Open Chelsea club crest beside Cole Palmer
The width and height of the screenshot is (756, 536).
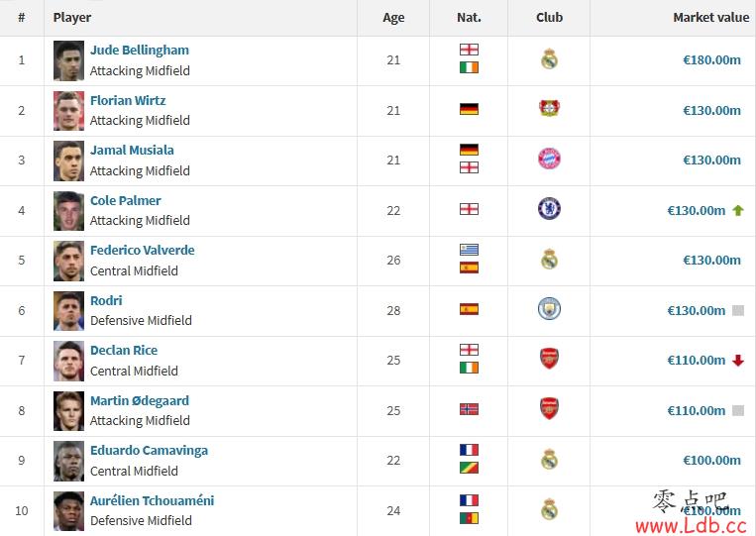[549, 209]
